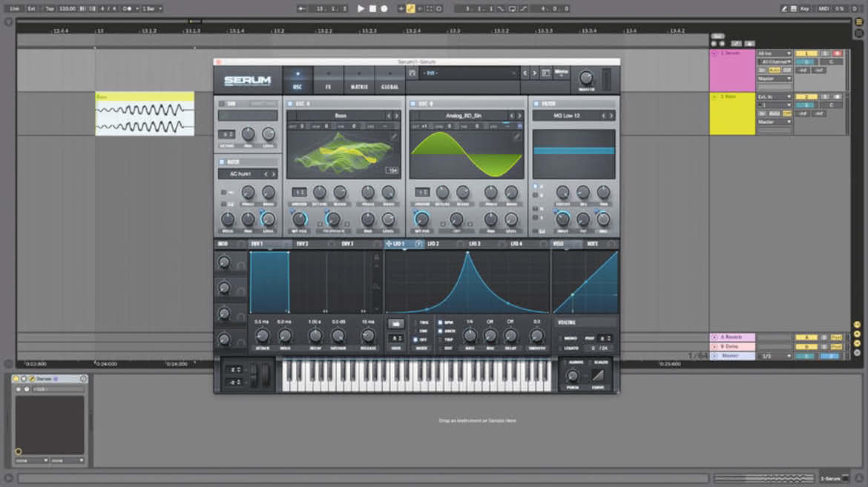Open the Serum preset browser icon
The width and height of the screenshot is (868, 487).
point(545,73)
